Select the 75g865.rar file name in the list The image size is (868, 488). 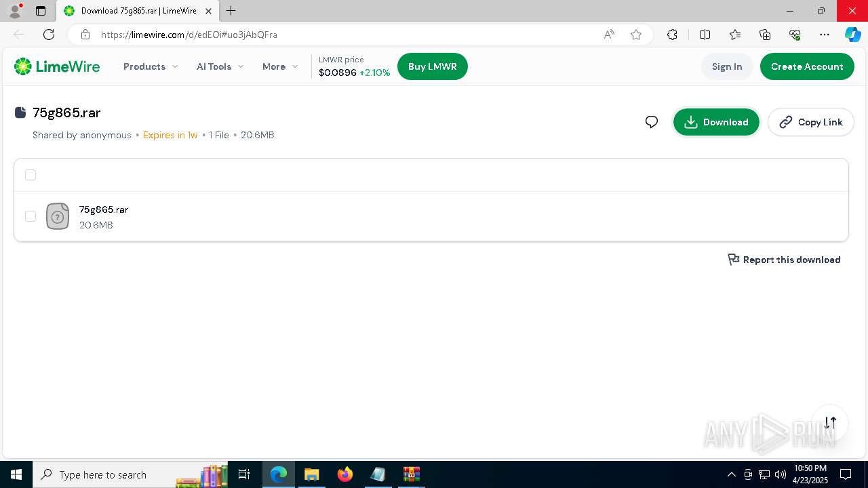[104, 209]
